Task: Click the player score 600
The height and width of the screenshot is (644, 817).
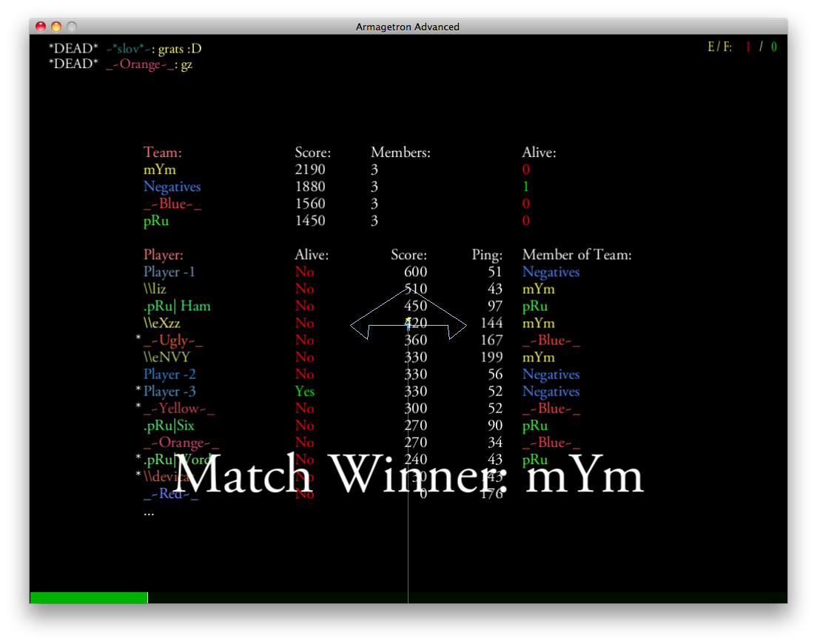Action: pyautogui.click(x=415, y=272)
